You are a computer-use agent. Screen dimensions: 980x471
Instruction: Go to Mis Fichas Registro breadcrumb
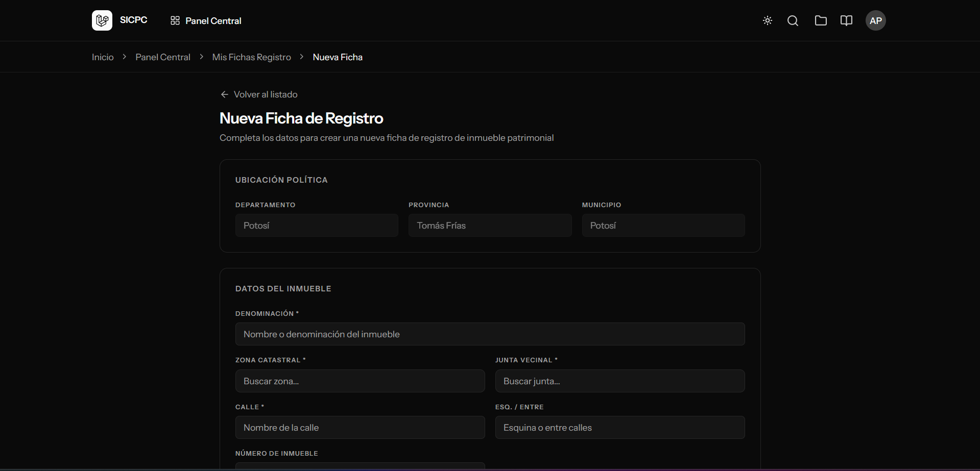(251, 57)
